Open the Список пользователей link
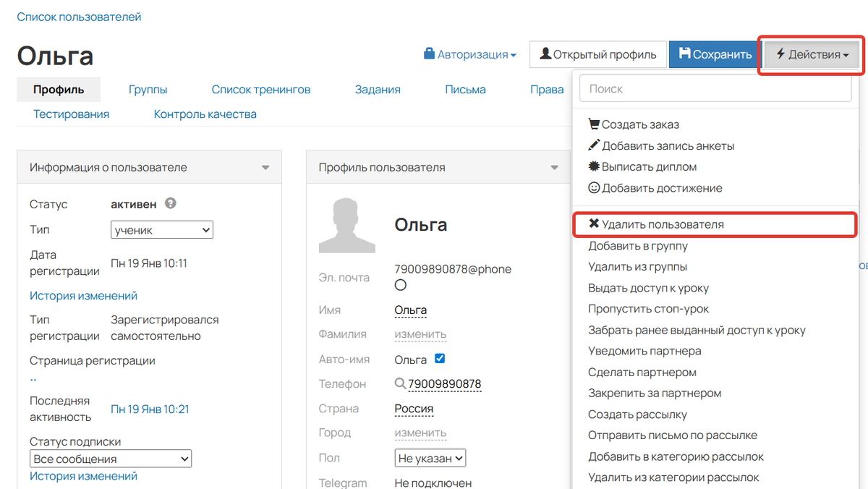The image size is (868, 489). click(79, 16)
